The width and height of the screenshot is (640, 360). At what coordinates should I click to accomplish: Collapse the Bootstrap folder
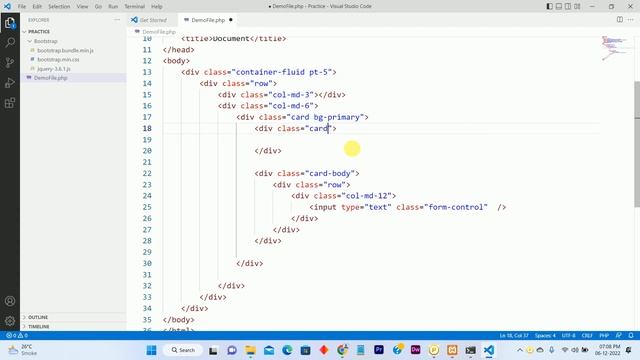tap(73, 41)
